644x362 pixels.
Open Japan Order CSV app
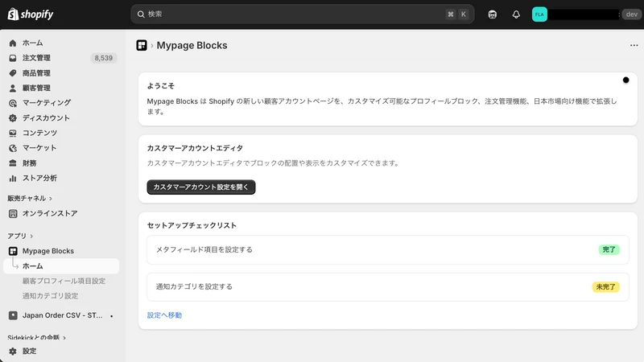pyautogui.click(x=62, y=315)
